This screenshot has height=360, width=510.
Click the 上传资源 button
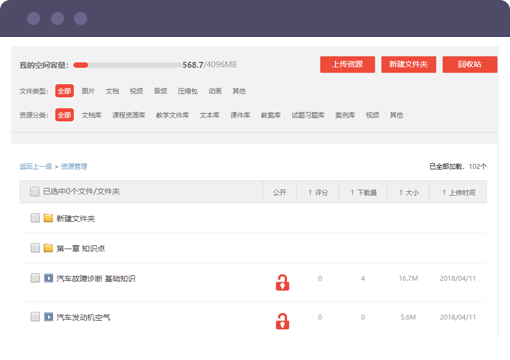[347, 64]
